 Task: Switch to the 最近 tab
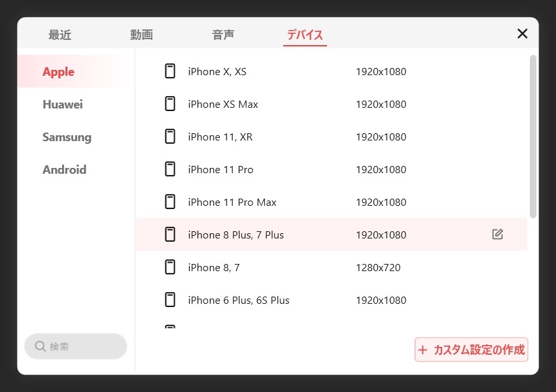click(x=60, y=35)
